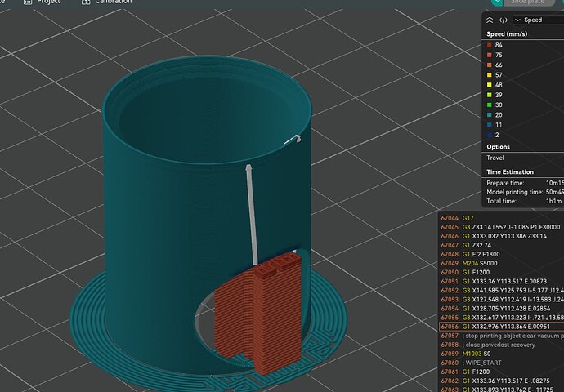Click the white nozzle position marker on rim
This screenshot has height=392, width=564.
coord(297,139)
